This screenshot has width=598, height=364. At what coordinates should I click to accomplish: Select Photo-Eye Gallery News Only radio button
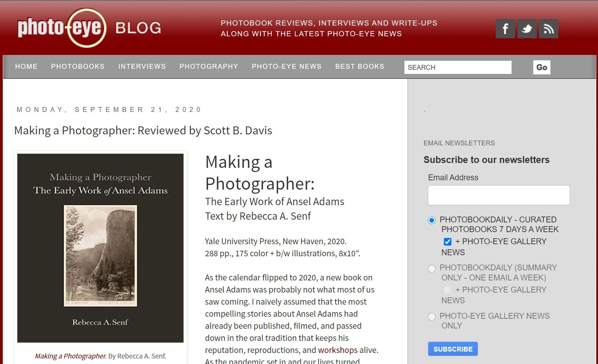(x=432, y=317)
